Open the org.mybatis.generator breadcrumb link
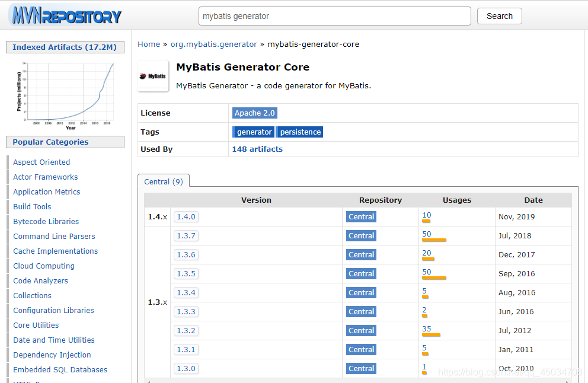Viewport: 588px width, 383px height. 213,44
